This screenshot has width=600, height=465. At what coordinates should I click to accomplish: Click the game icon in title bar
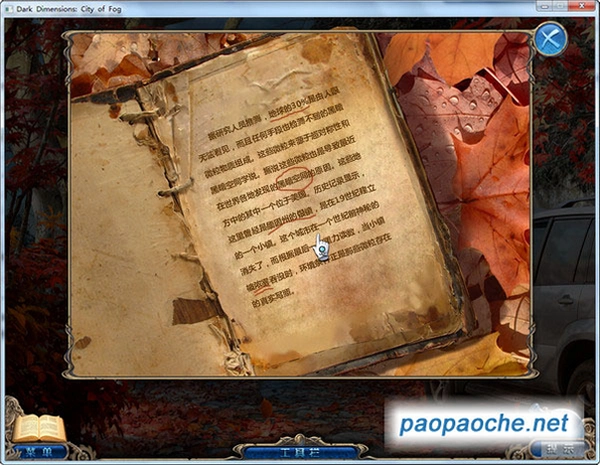click(9, 8)
